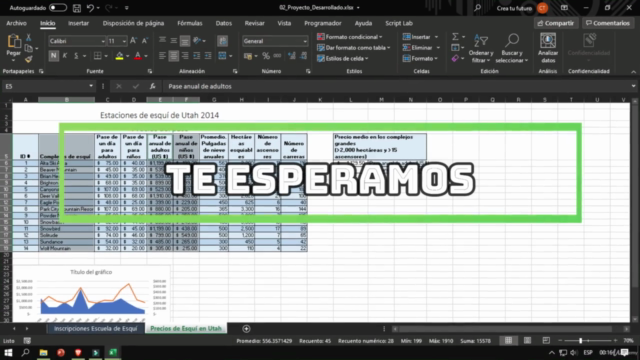The height and width of the screenshot is (360, 640).
Task: Click the chart titled Título del gráfico
Action: click(91, 294)
